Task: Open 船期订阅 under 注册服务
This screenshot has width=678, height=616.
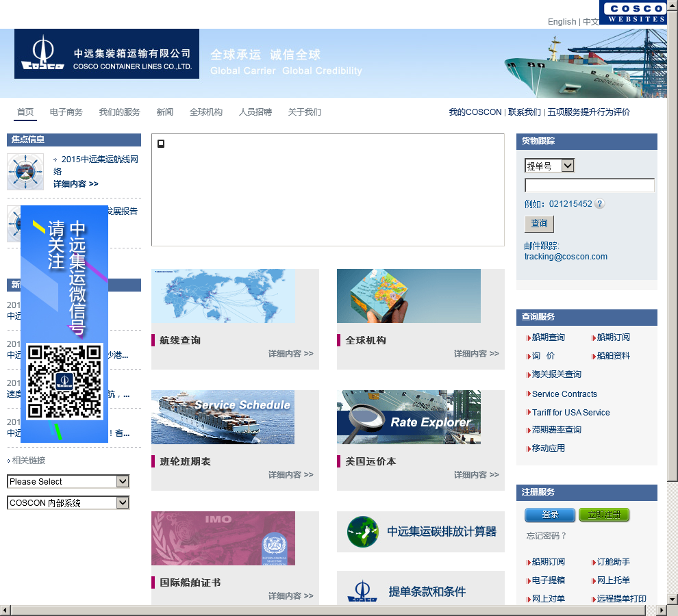Action: coord(548,562)
